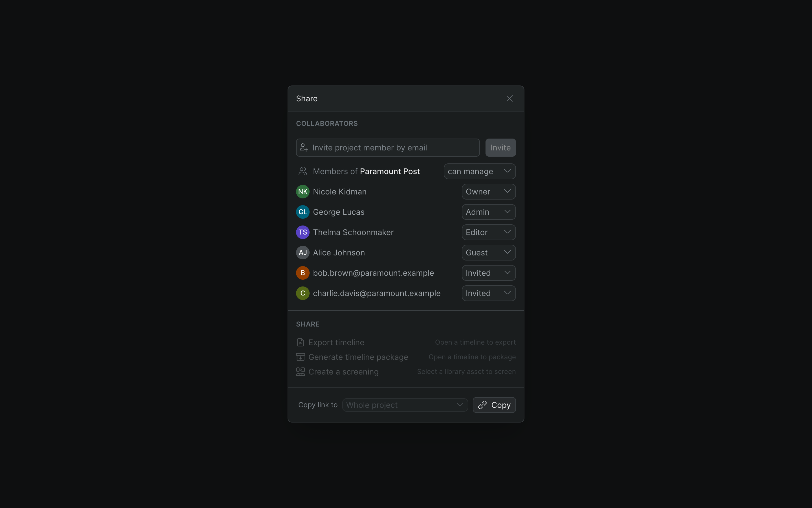Screen dimensions: 812x508
Task: Open Thelma Schoonmaker's Editor role dropdown
Action: 489,232
